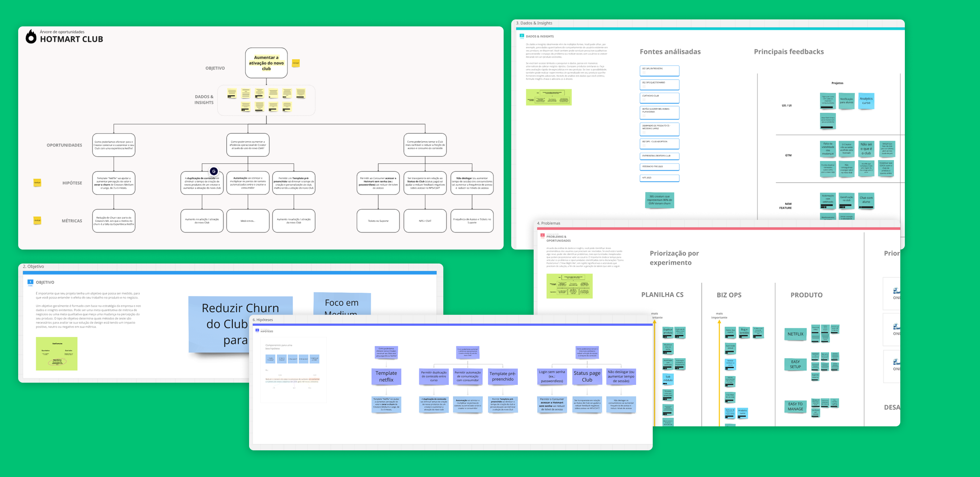Open the BIZ OPS ENTREVISTAS source card

pyautogui.click(x=659, y=70)
